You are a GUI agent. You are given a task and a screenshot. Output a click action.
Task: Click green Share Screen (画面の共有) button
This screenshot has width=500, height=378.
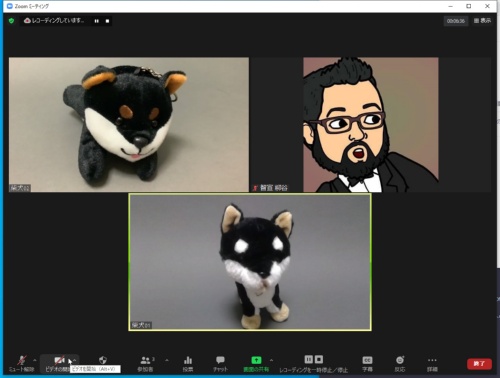pos(256,364)
